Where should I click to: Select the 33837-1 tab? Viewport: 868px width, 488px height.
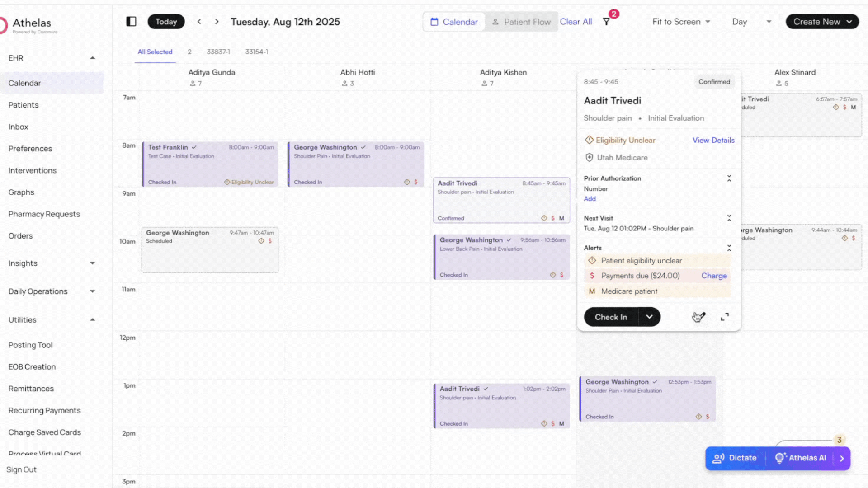click(x=218, y=52)
